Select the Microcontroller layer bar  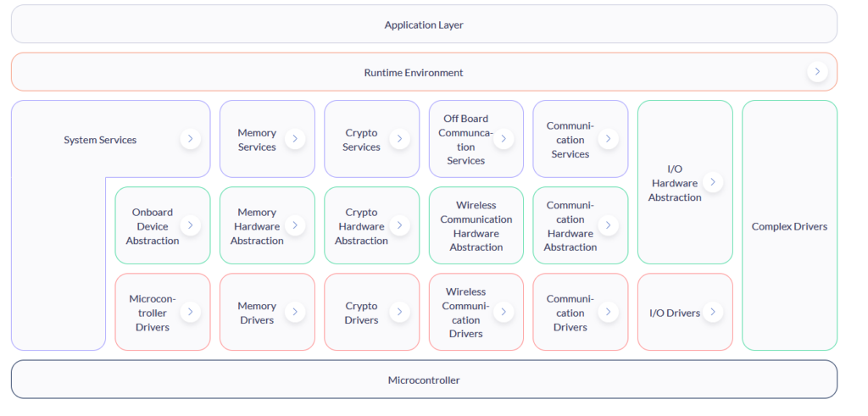[x=424, y=380]
